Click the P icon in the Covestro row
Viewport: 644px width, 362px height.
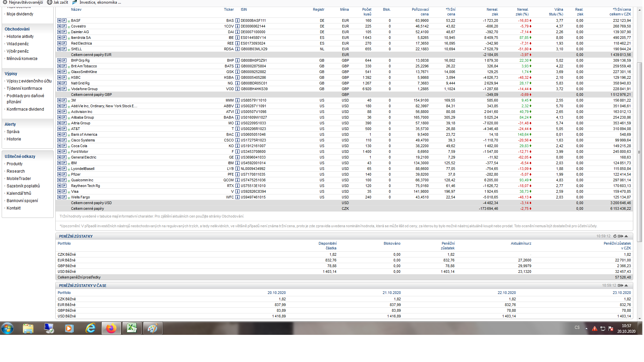(x=64, y=26)
